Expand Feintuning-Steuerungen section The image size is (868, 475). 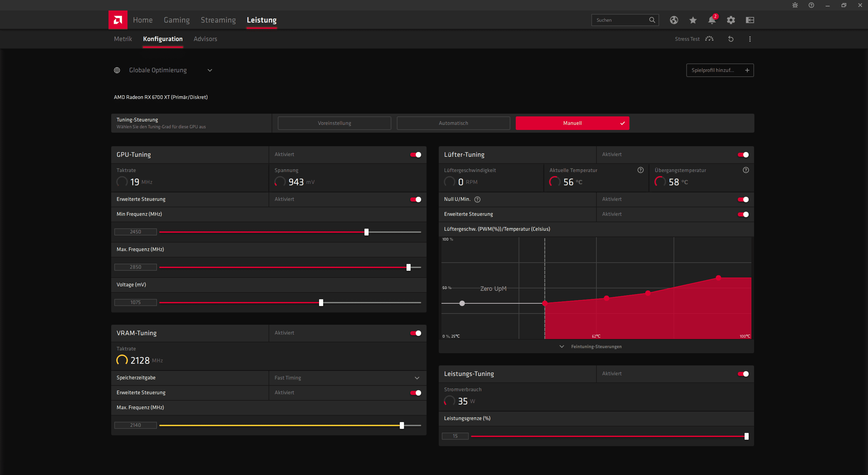[591, 346]
